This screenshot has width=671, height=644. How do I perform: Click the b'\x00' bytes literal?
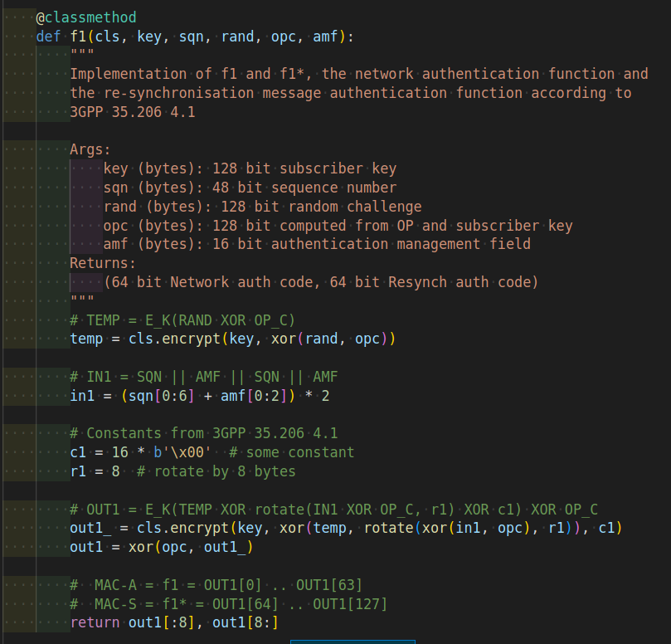pyautogui.click(x=182, y=452)
